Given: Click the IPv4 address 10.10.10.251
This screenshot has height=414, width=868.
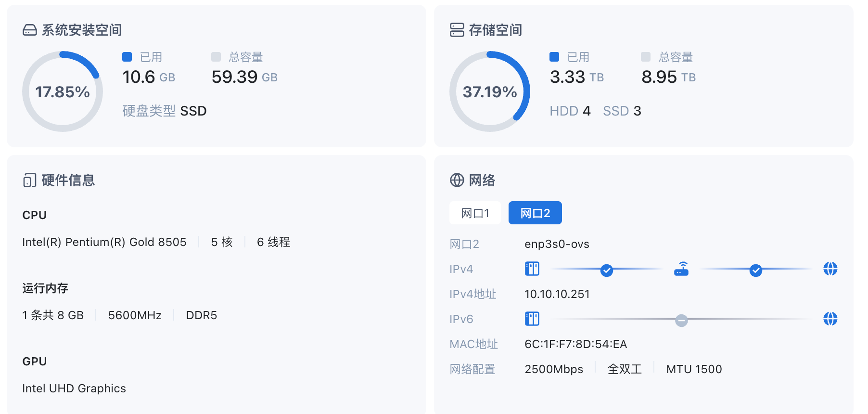Looking at the screenshot, I should [557, 294].
